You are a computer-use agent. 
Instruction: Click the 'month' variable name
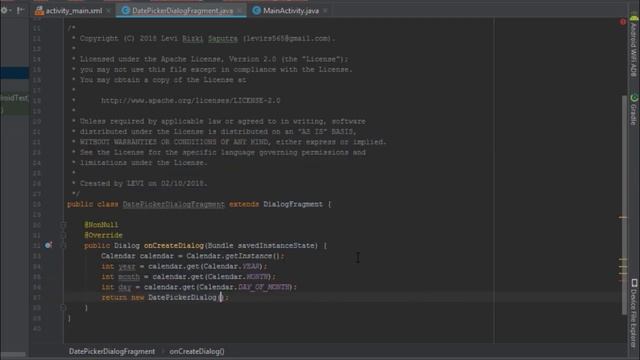[129, 277]
